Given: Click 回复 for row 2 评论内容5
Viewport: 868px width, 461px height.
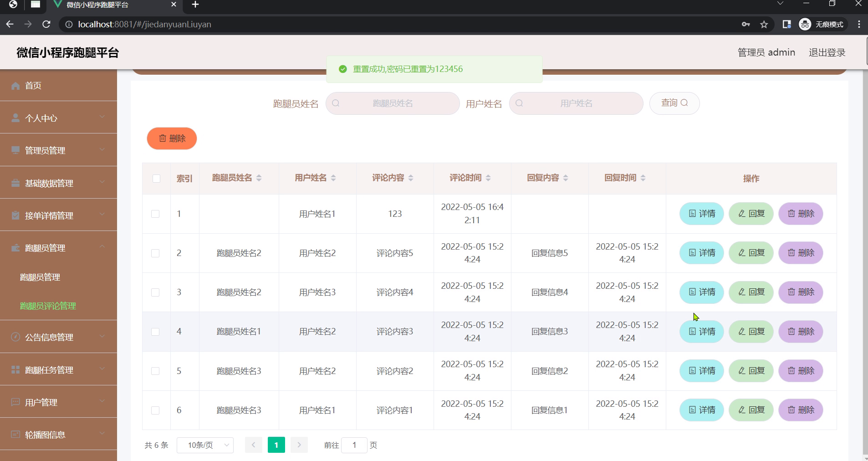Looking at the screenshot, I should (x=751, y=253).
